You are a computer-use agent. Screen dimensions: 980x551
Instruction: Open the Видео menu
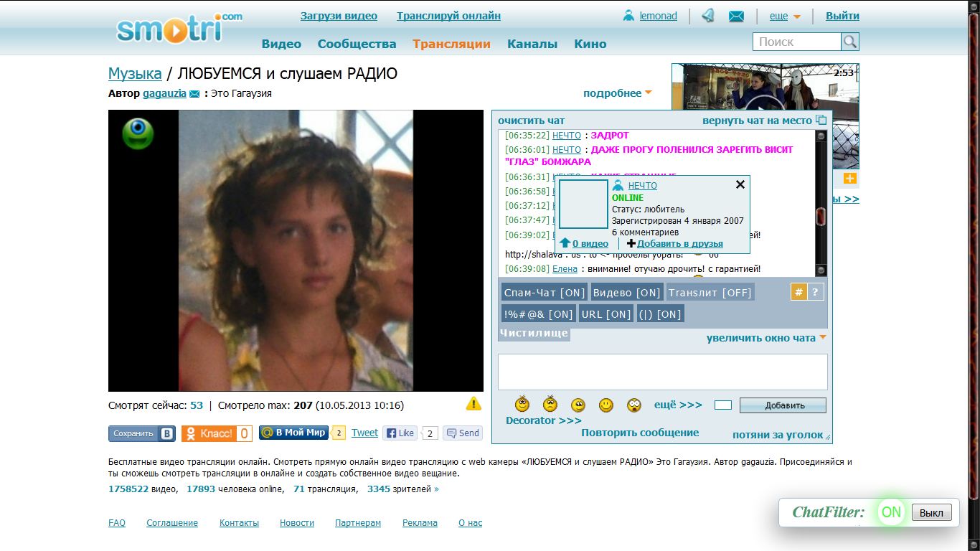[281, 44]
